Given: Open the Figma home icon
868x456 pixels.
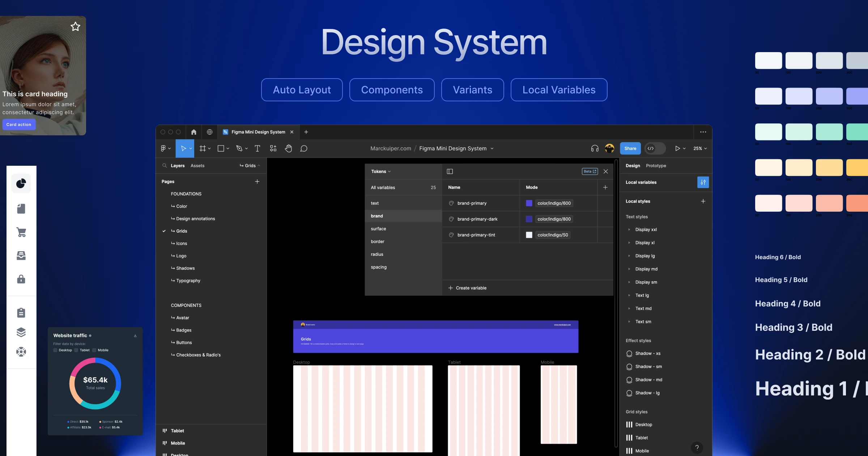Looking at the screenshot, I should (194, 132).
